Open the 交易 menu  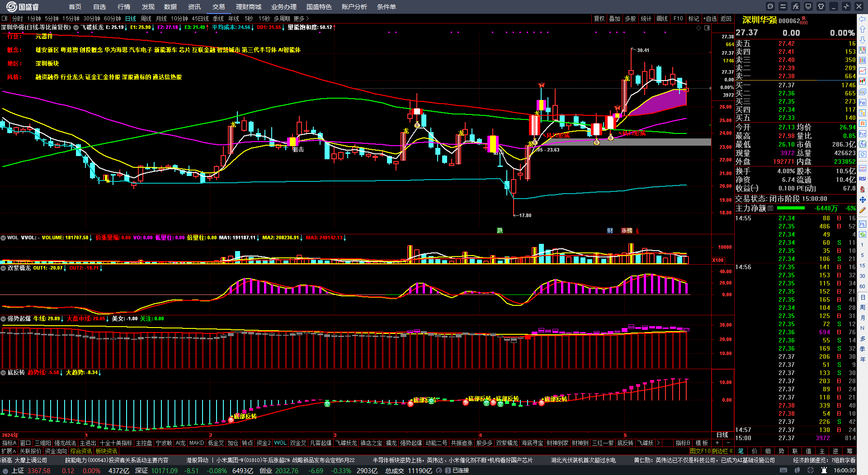[x=219, y=7]
